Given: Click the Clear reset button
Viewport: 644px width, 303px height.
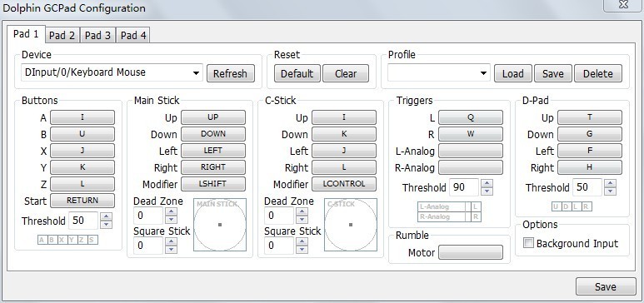Looking at the screenshot, I should pyautogui.click(x=346, y=73).
